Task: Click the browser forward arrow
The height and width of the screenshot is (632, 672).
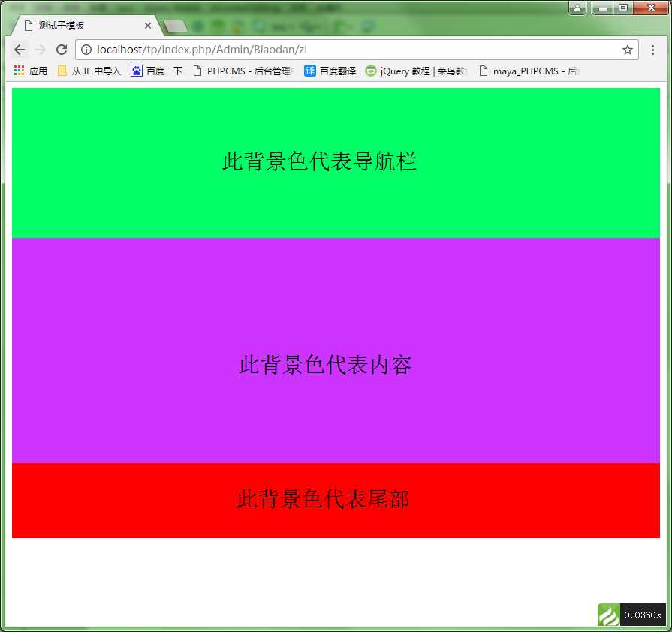Action: [41, 50]
